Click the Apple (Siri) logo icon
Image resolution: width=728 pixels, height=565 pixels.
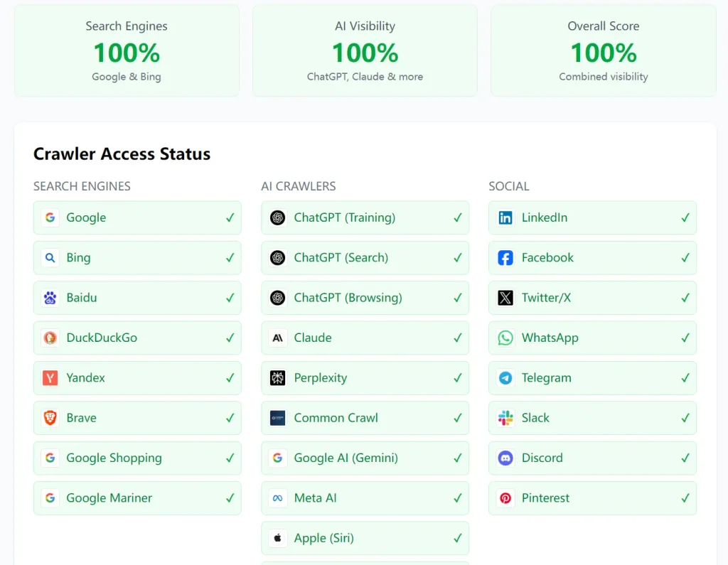point(278,538)
